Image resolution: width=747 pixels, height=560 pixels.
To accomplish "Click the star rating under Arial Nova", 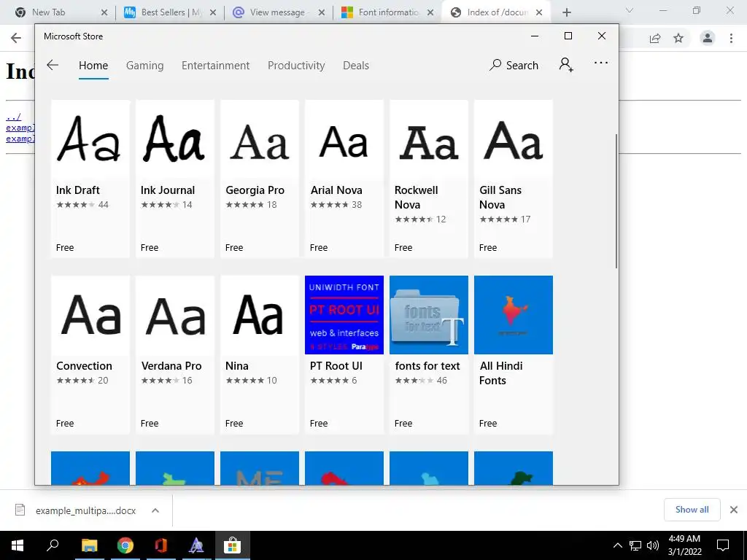I will coord(329,205).
